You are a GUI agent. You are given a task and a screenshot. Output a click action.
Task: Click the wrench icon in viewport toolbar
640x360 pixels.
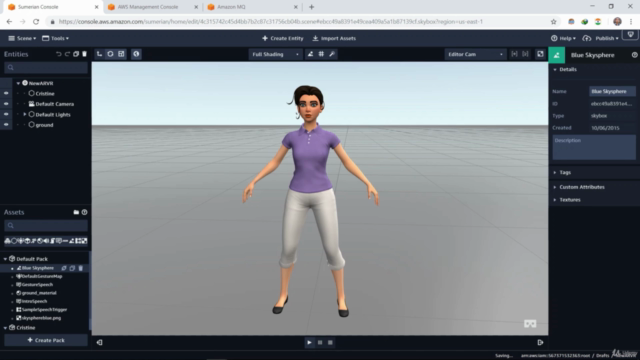332,54
